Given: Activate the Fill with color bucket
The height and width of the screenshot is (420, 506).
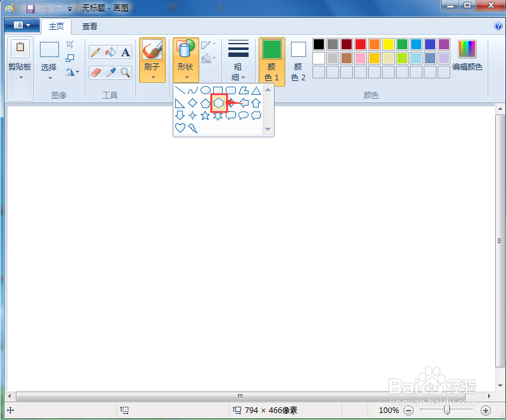Looking at the screenshot, I should click(x=111, y=52).
